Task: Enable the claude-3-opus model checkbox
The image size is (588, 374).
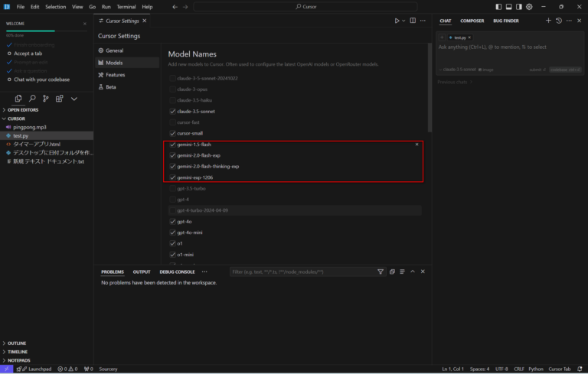Action: [173, 89]
